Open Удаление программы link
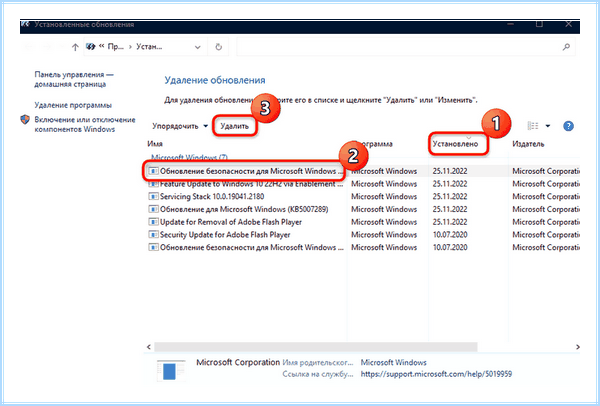This screenshot has height=406, width=600. [73, 105]
